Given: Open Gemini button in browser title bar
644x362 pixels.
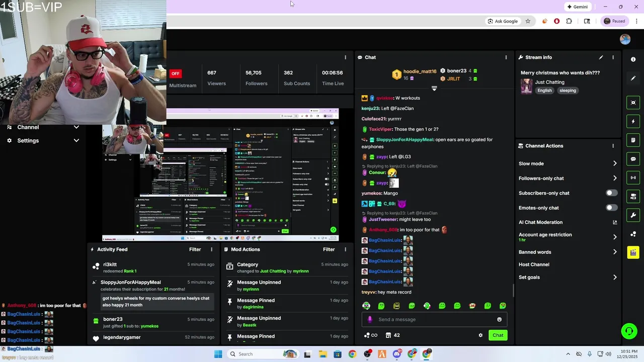Looking at the screenshot, I should [577, 7].
